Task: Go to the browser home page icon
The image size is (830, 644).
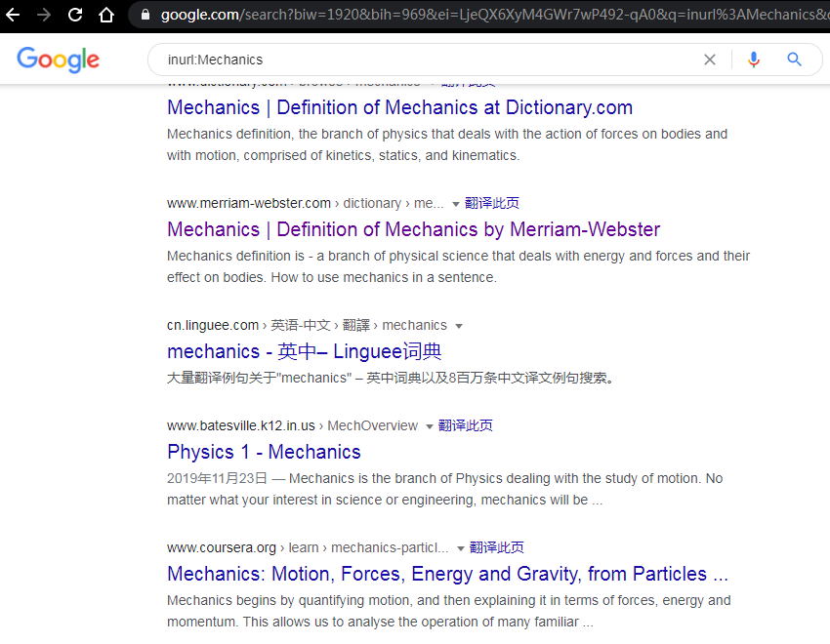Action: click(106, 15)
